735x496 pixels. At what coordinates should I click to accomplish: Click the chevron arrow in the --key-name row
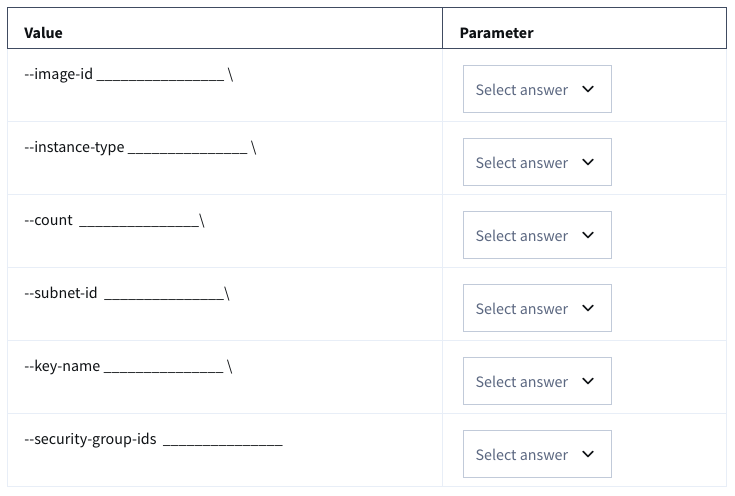click(588, 381)
